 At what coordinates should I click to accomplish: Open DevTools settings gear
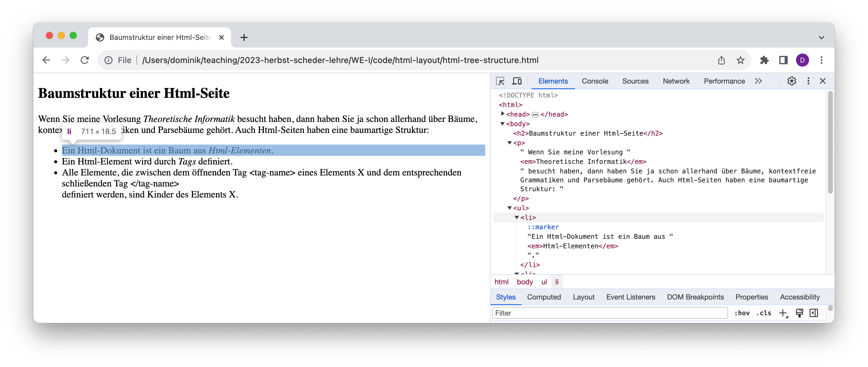pos(791,81)
